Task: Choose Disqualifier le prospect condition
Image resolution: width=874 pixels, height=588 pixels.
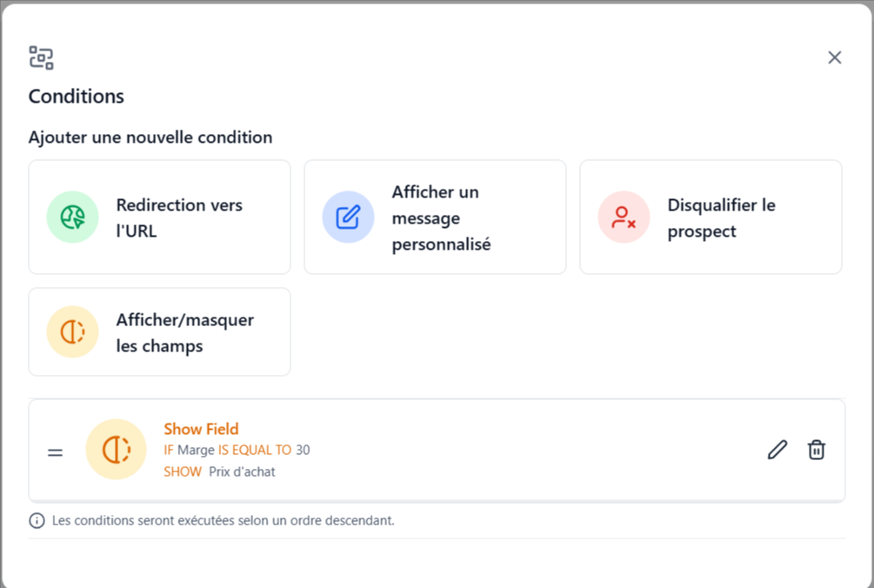Action: tap(711, 217)
